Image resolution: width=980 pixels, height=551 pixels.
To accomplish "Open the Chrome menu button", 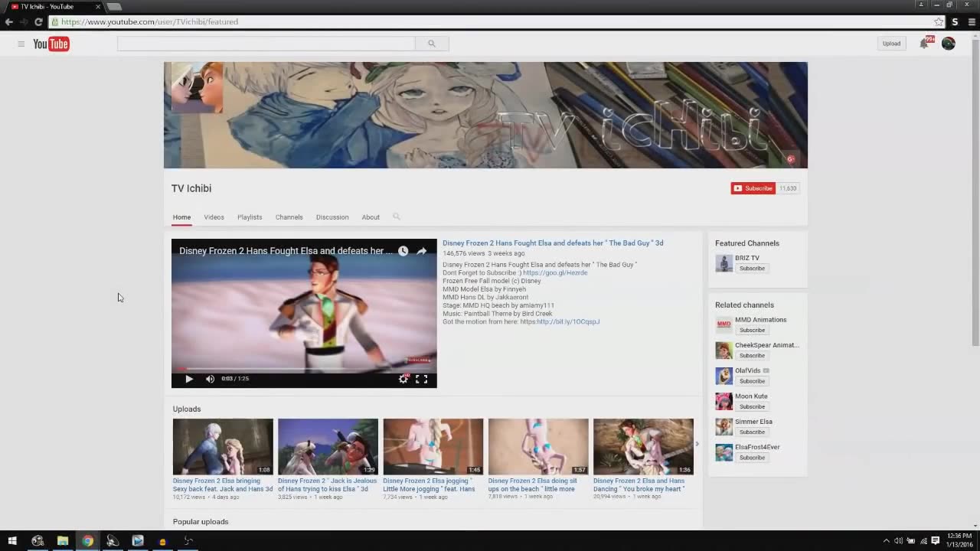I will [972, 22].
